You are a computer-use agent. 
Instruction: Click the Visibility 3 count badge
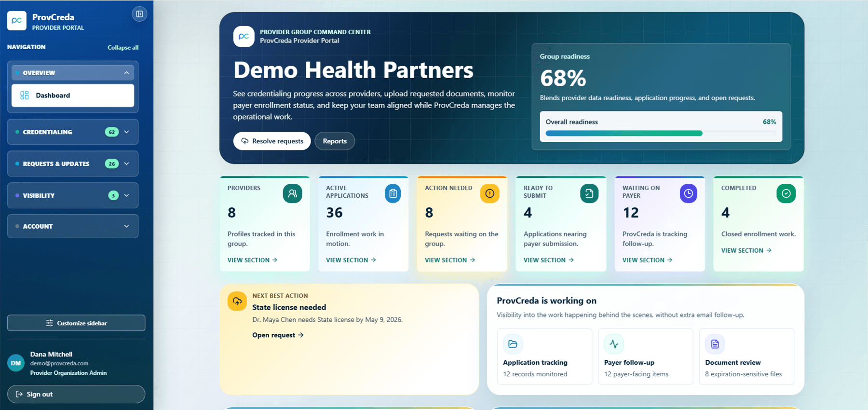click(x=113, y=195)
